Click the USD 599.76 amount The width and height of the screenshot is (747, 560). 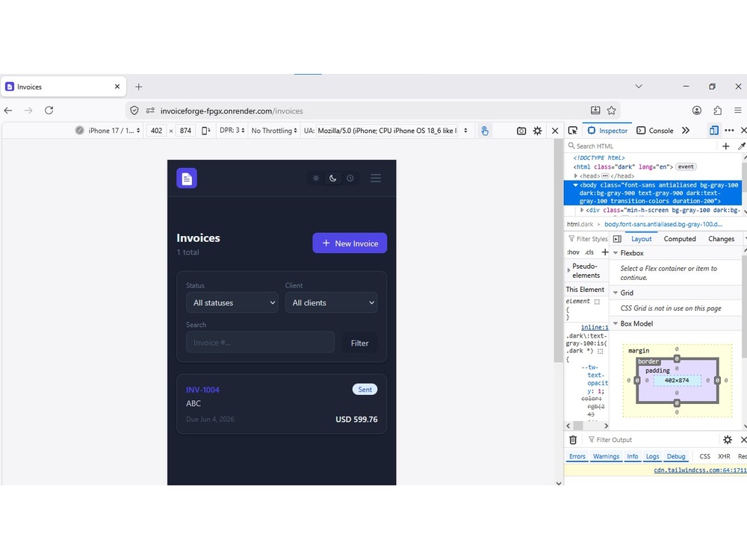point(356,420)
